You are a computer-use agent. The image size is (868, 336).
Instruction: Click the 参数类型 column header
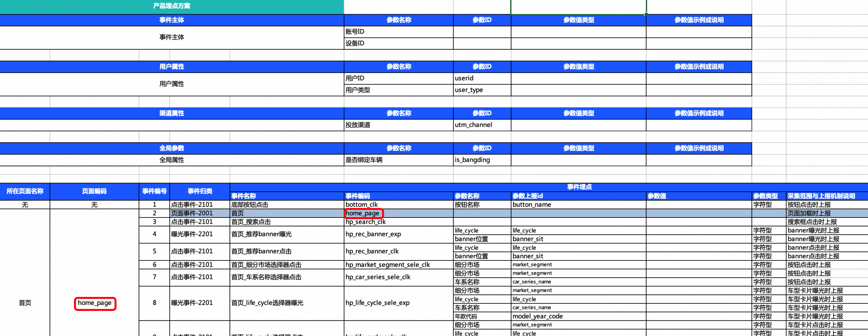[769, 196]
